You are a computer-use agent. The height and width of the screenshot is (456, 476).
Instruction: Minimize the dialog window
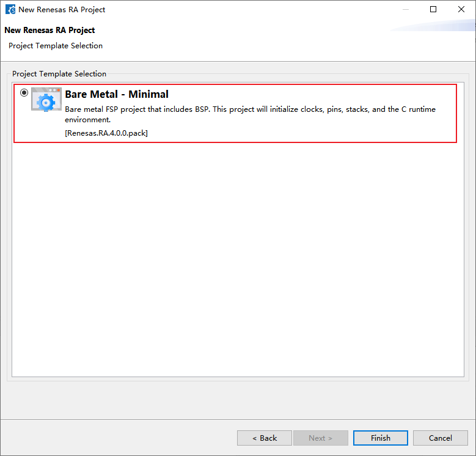[406, 9]
